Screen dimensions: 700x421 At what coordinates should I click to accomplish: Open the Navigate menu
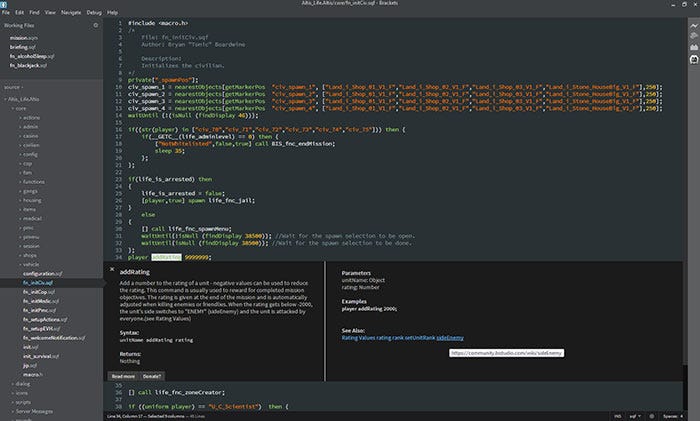tap(70, 13)
